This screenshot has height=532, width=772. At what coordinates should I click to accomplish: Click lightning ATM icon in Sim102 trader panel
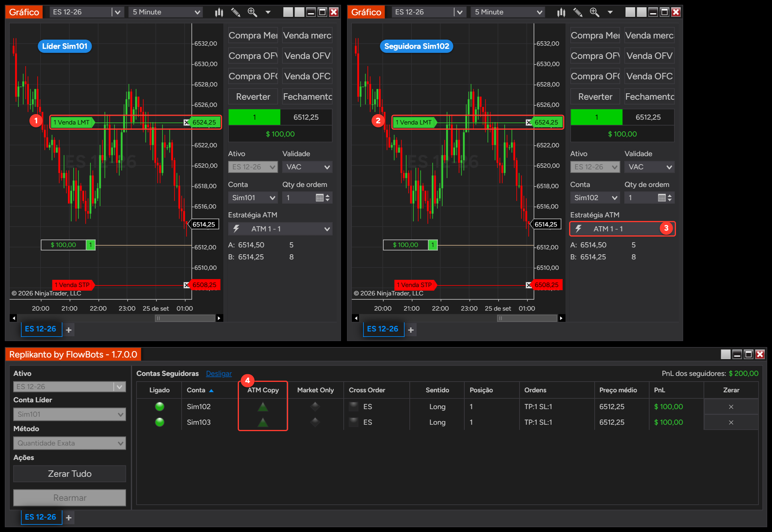click(x=578, y=229)
